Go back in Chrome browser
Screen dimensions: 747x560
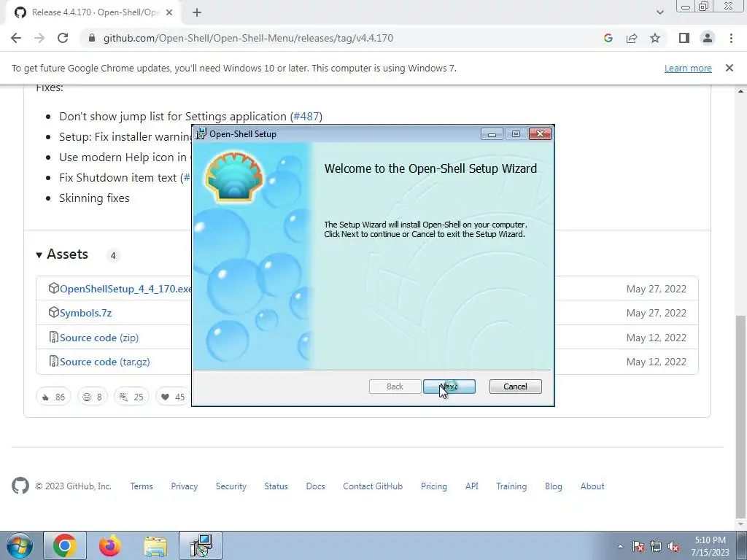[16, 38]
